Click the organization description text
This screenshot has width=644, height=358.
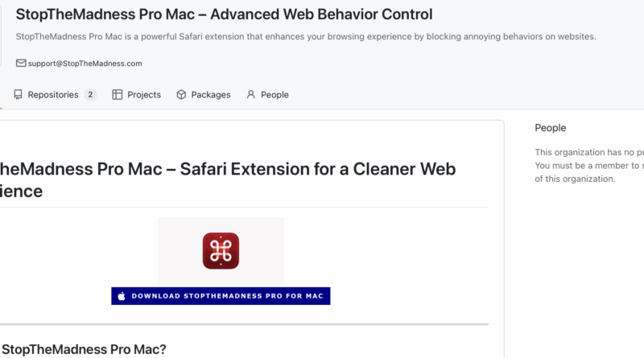pyautogui.click(x=306, y=36)
